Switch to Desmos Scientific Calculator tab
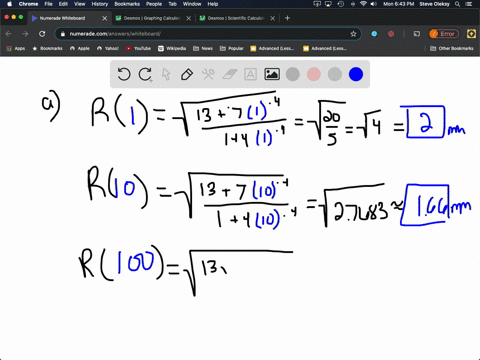This screenshot has width=480, height=360. [x=236, y=18]
